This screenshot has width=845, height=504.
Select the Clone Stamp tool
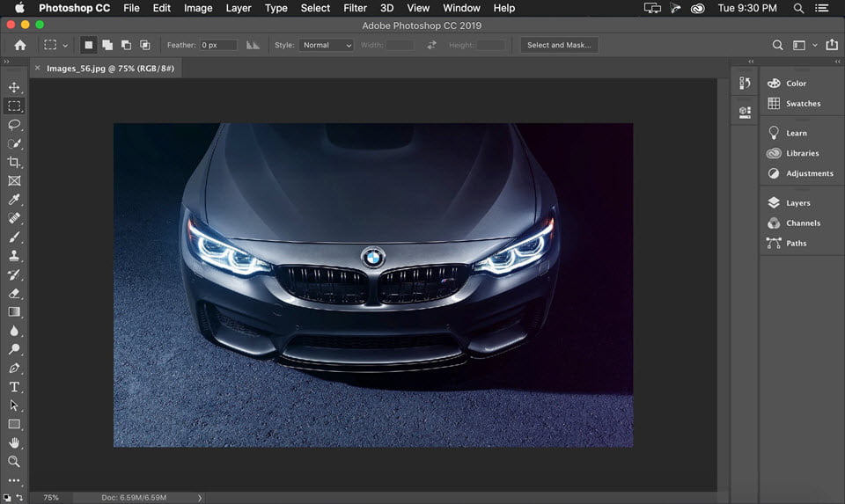pos(14,256)
